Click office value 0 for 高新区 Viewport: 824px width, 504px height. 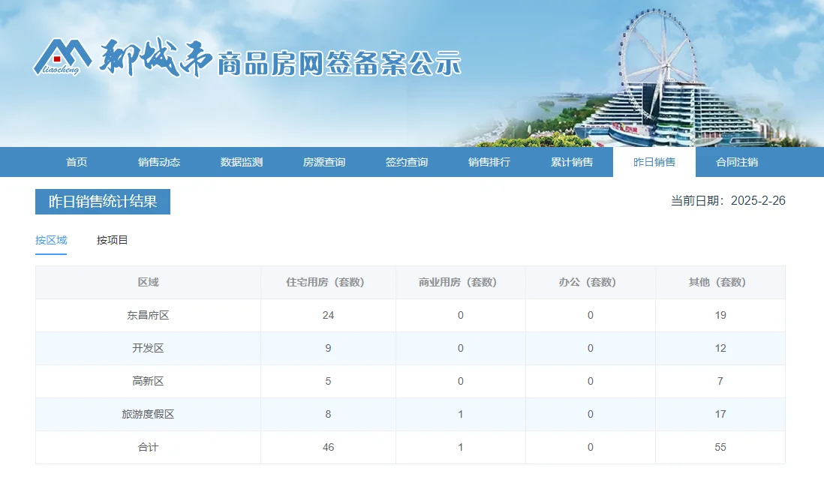tap(591, 382)
